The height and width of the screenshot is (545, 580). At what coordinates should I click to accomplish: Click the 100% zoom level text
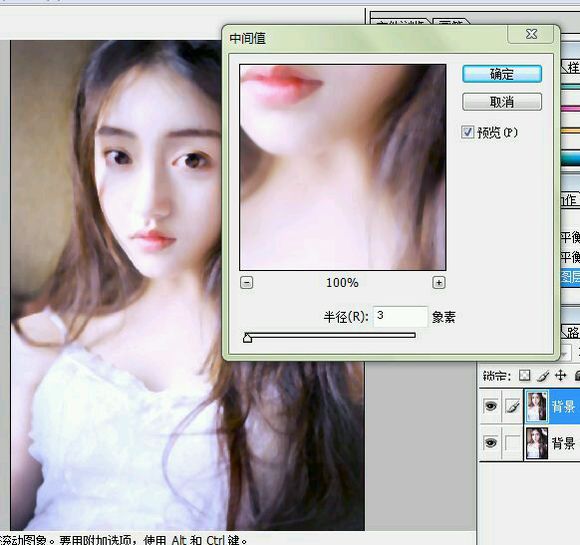[x=342, y=283]
